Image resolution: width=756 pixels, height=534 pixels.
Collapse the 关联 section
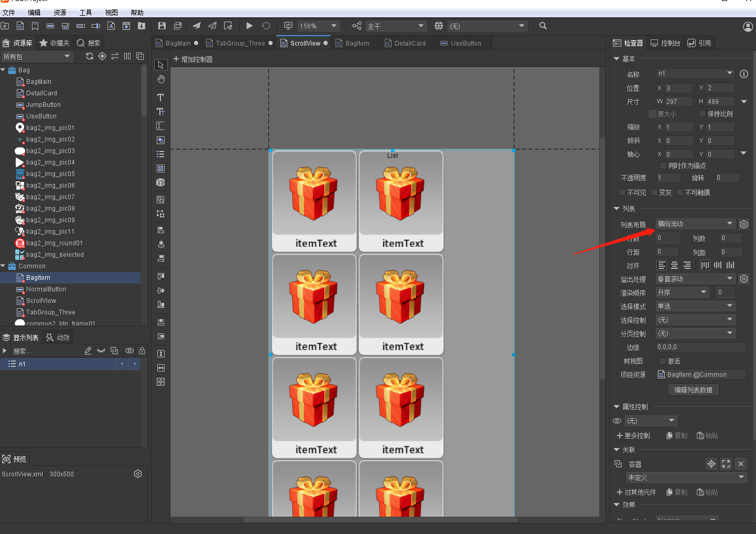point(617,450)
